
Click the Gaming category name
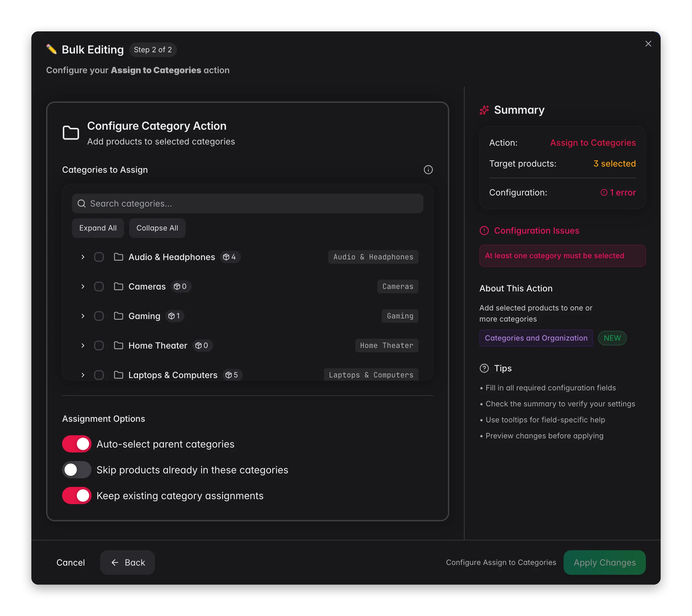[144, 316]
